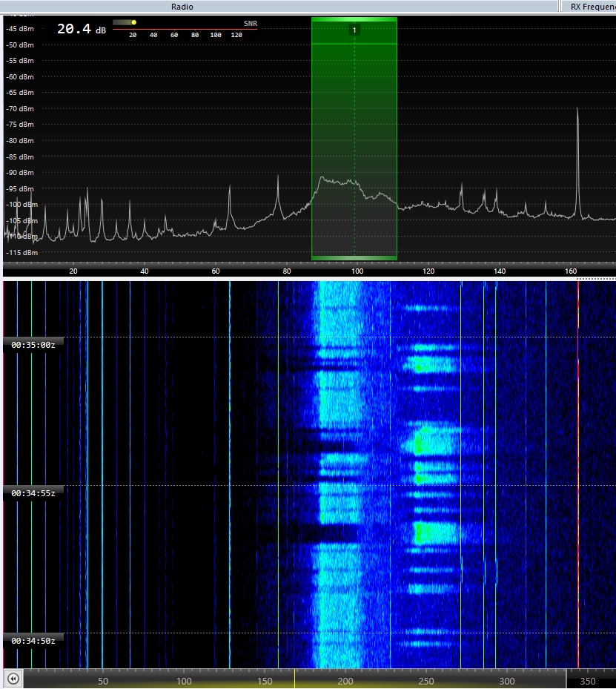Click 100 on the bottom frequency ruler
Screen dimensions: 616x689
184,681
